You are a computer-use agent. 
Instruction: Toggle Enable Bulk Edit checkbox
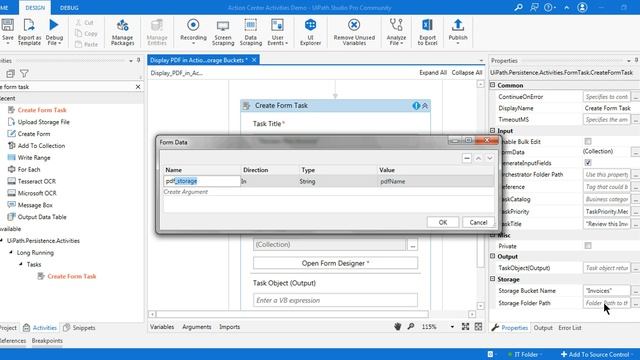588,141
